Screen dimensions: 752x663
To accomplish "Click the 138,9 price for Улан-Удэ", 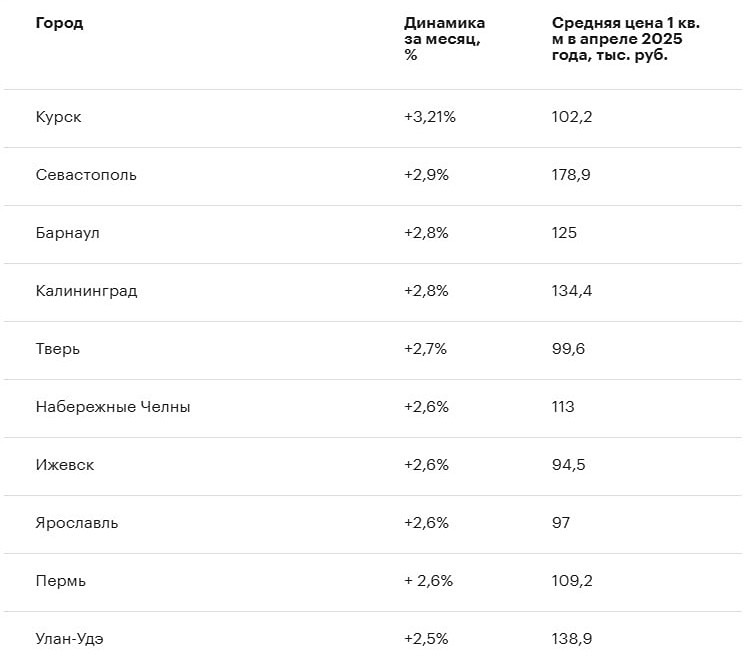I will click(571, 639).
